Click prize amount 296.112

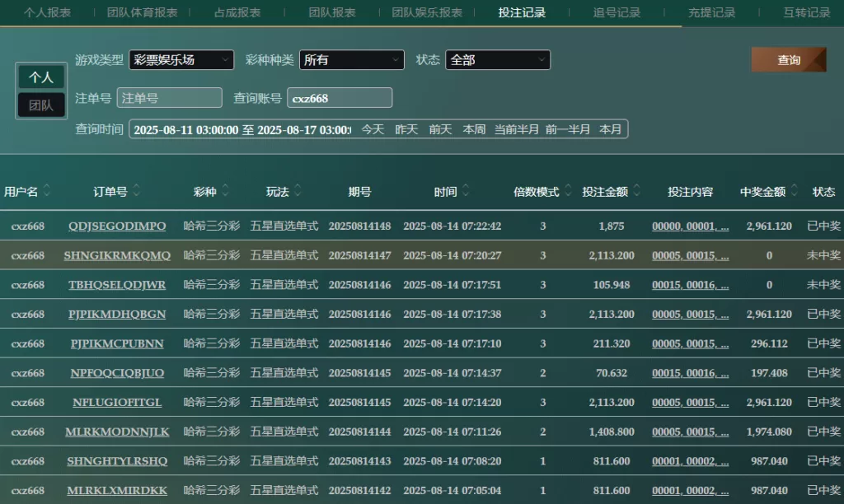click(769, 343)
